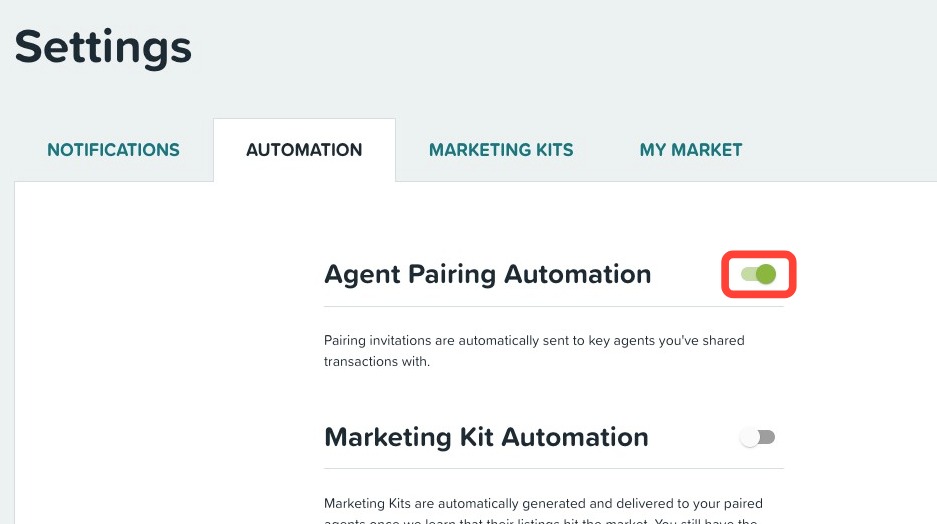Click the light green track of the pairing switch
Viewport: 937px width, 524px height.
748,274
